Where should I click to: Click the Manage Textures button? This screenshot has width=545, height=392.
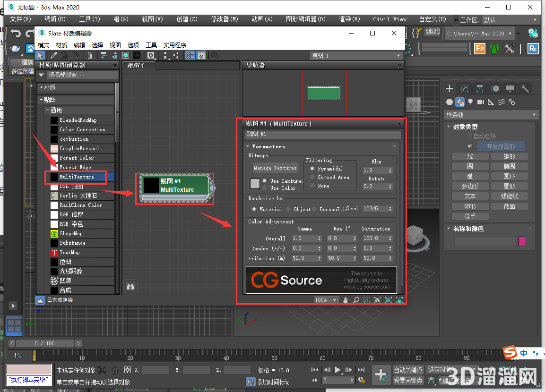click(x=276, y=168)
